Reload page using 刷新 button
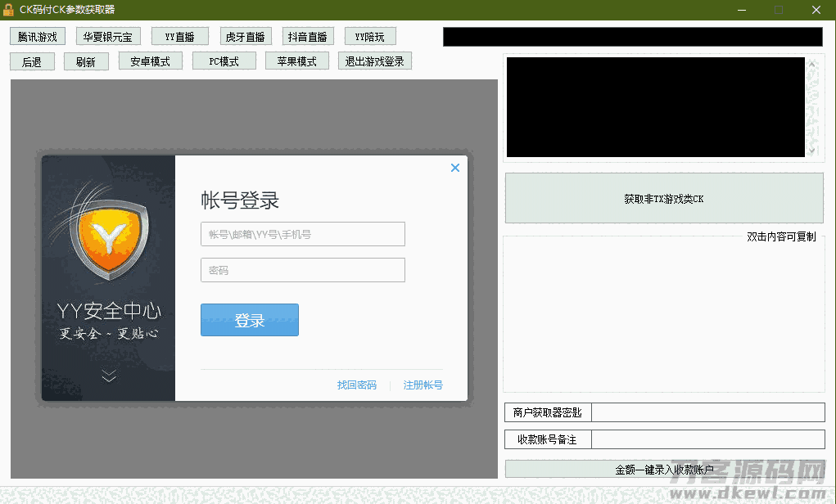The image size is (836, 504). (86, 62)
